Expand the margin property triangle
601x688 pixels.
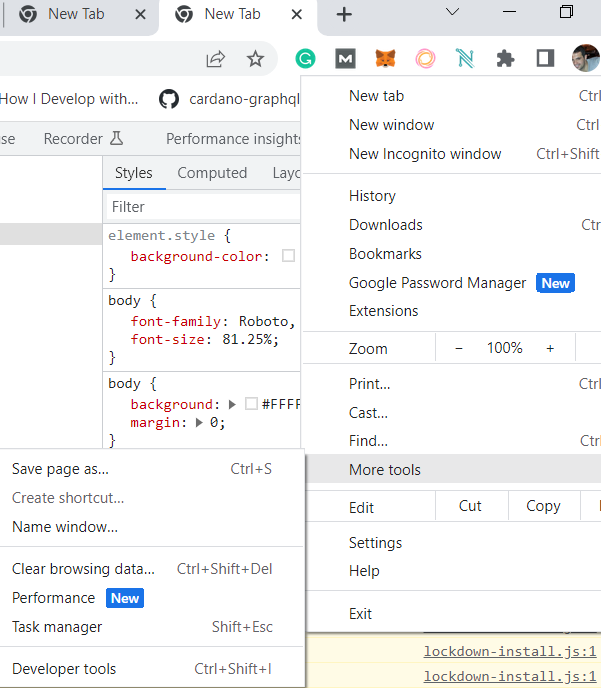199,423
